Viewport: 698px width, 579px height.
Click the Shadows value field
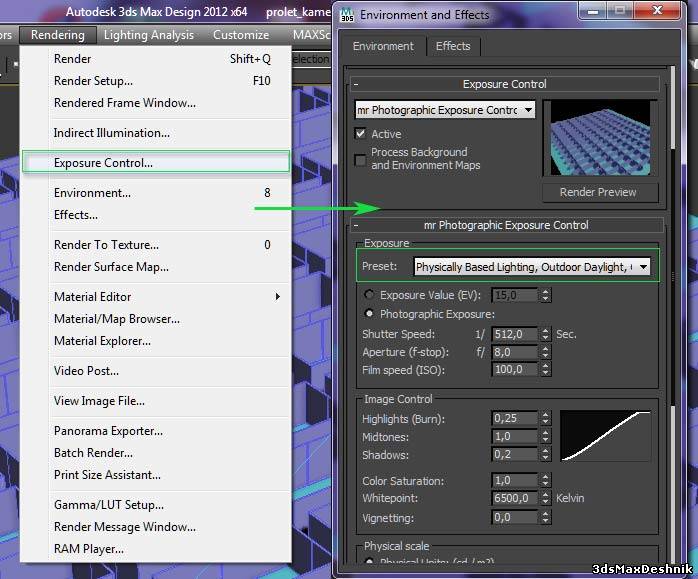(515, 454)
